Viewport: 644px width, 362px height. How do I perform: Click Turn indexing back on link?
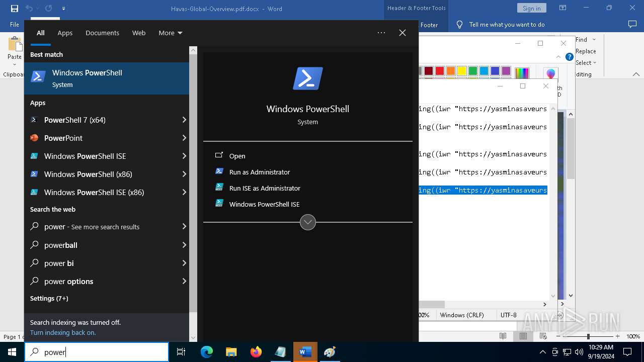click(63, 332)
